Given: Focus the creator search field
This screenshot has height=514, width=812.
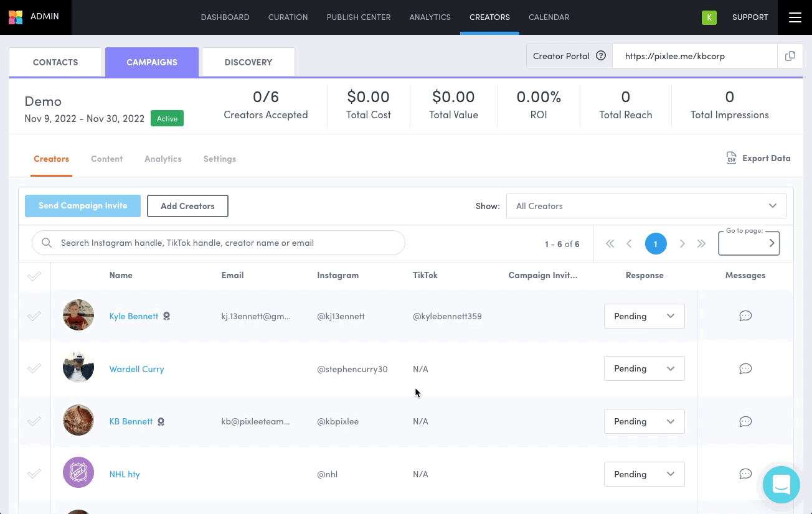Looking at the screenshot, I should point(224,243).
